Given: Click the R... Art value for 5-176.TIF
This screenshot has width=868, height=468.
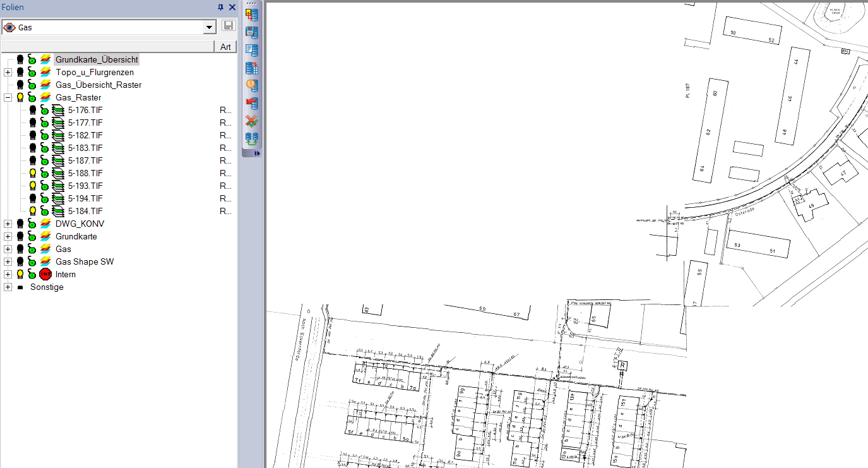Looking at the screenshot, I should [225, 110].
